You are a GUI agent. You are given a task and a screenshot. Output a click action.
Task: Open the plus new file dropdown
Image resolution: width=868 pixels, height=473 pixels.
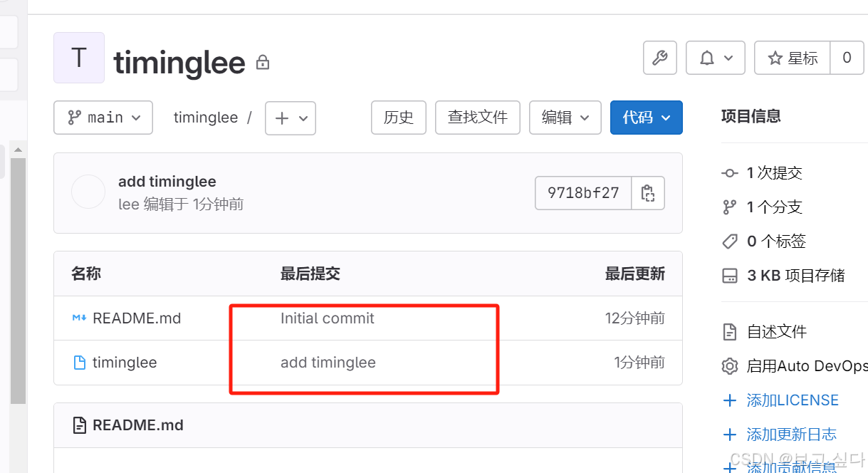pyautogui.click(x=290, y=118)
